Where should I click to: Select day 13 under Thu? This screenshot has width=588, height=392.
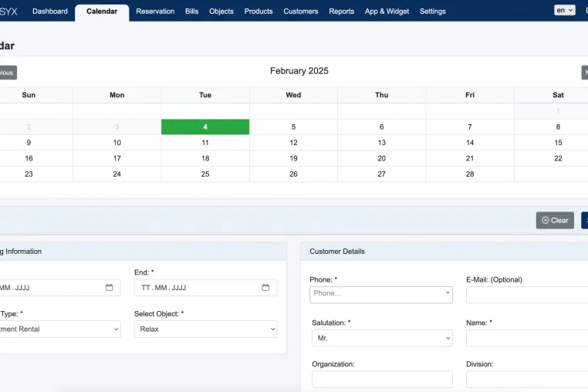tap(381, 143)
